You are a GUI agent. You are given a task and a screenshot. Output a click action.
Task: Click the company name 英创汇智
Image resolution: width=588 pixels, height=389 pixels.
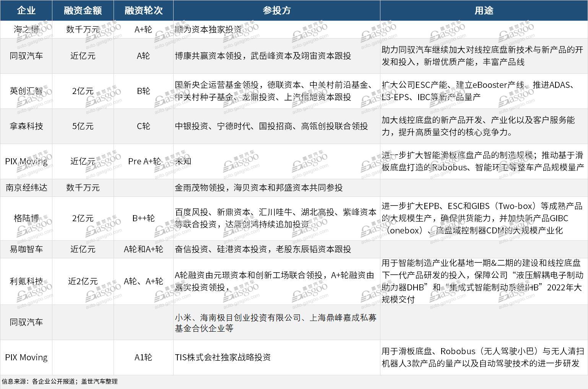(x=26, y=91)
